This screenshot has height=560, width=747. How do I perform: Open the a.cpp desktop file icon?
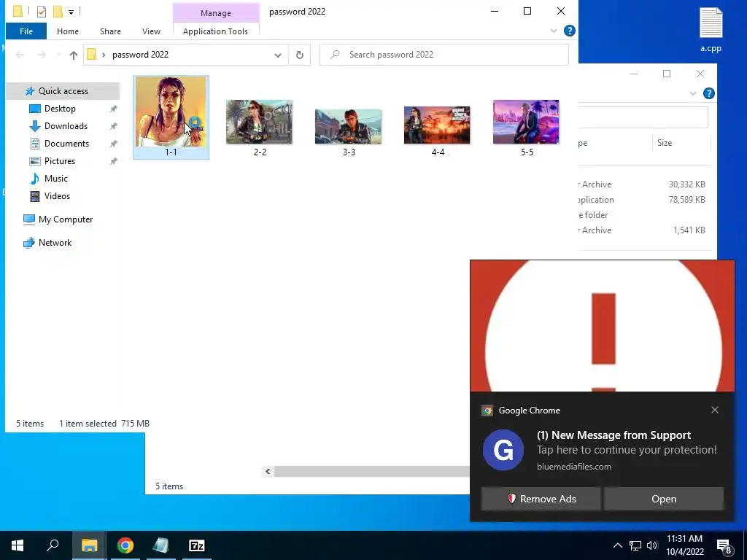pyautogui.click(x=711, y=29)
